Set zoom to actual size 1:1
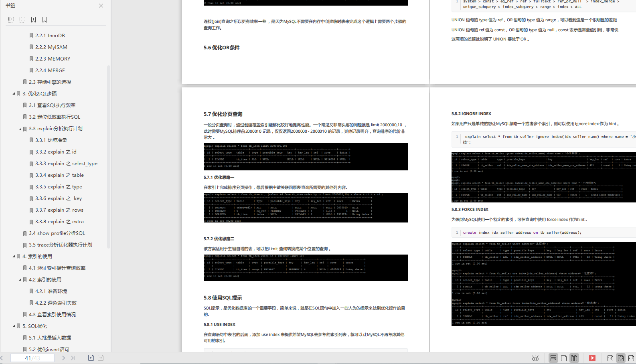 (610, 358)
